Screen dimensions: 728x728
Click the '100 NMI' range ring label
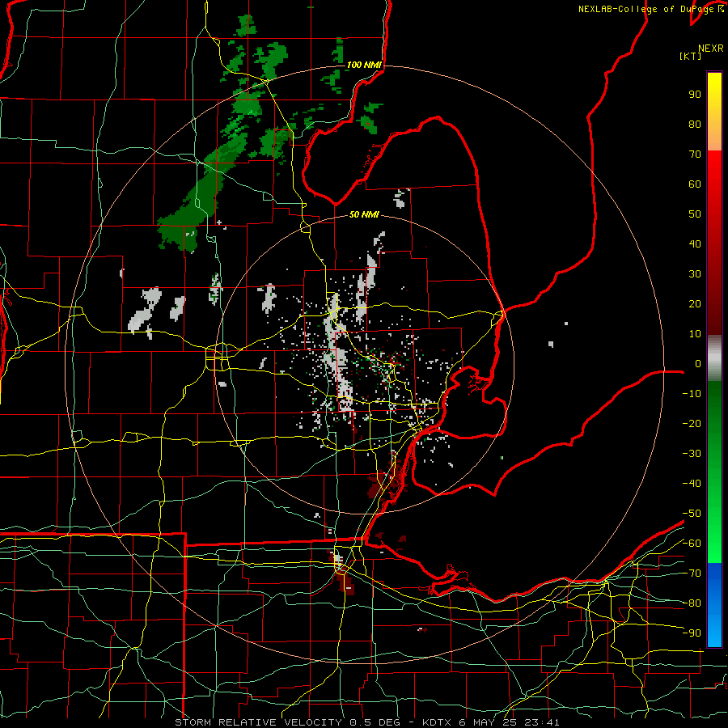(364, 65)
